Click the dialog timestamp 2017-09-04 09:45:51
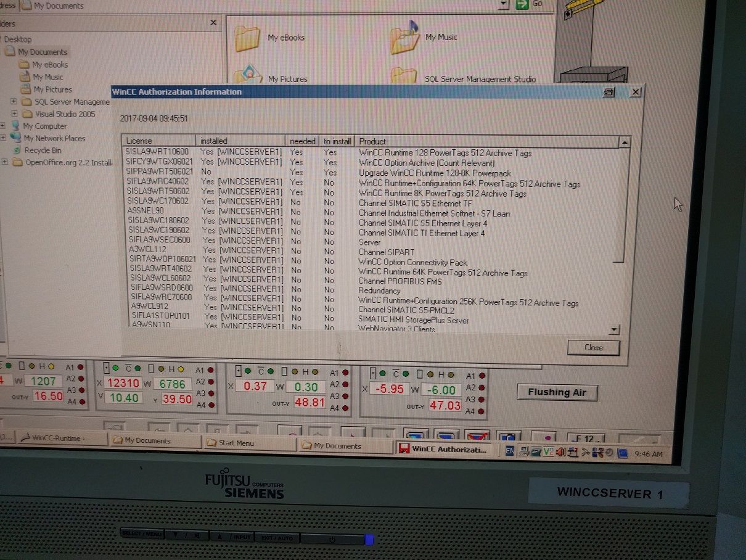Viewport: 746px width, 560px height. click(x=154, y=118)
